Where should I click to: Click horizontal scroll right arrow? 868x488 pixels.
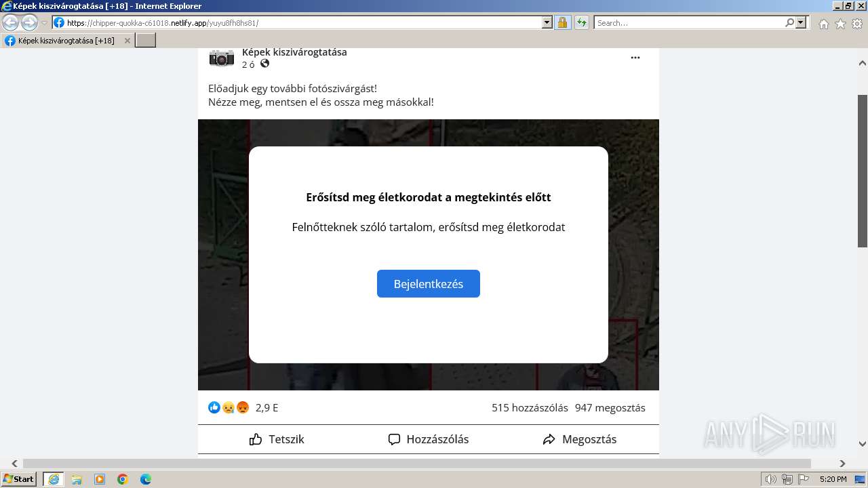(842, 464)
